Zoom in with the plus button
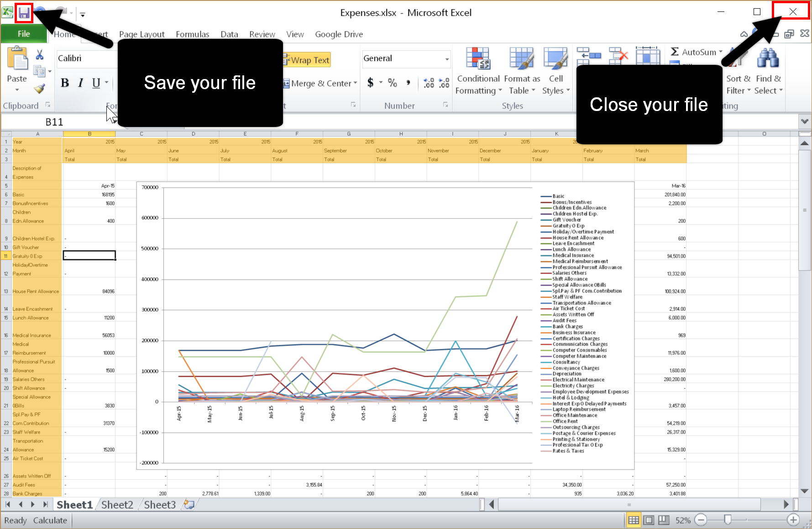Viewport: 812px width, 529px height. [x=793, y=520]
